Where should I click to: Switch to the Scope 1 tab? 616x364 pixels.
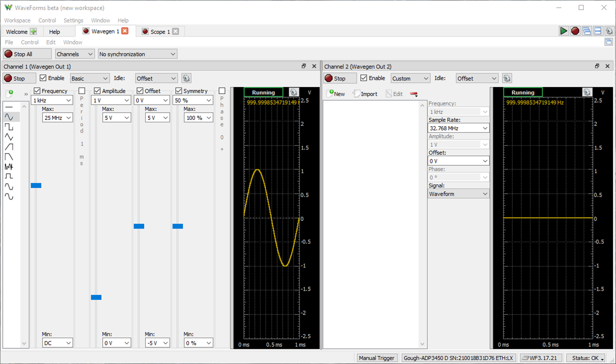tap(160, 31)
